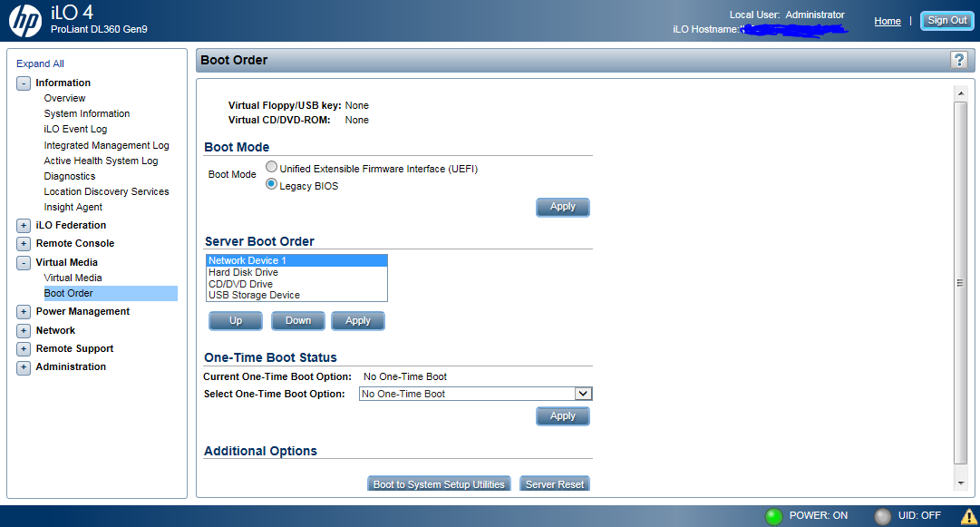Open Integrated Management Log
Screen dimensions: 980x527
point(106,145)
